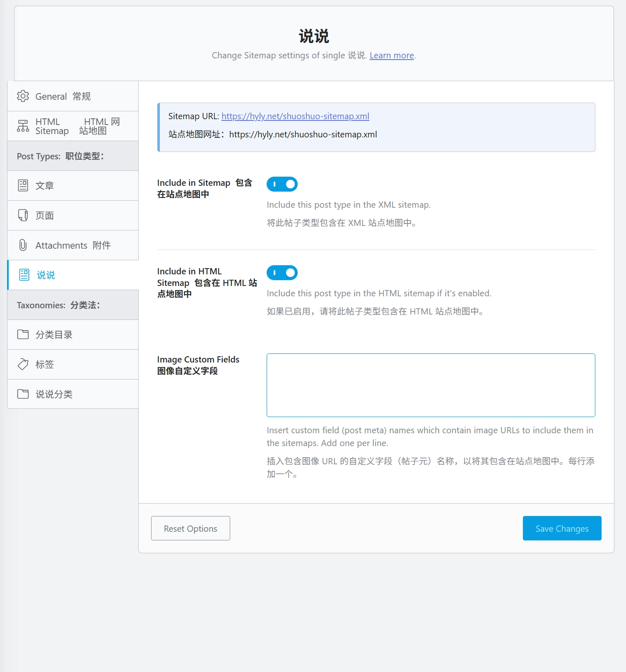
Task: Open the General 常规 tab
Action: click(x=73, y=96)
